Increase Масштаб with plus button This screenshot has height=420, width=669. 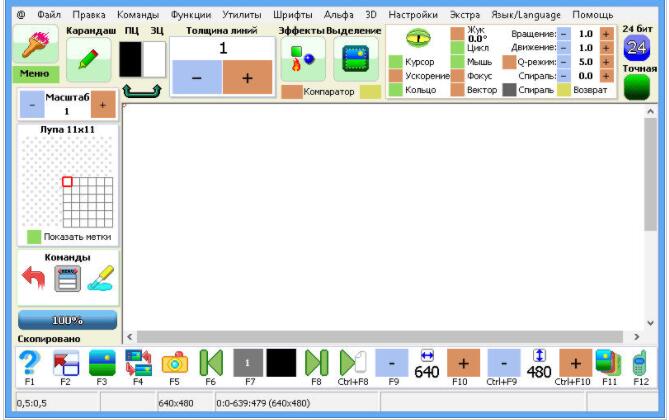tap(103, 105)
